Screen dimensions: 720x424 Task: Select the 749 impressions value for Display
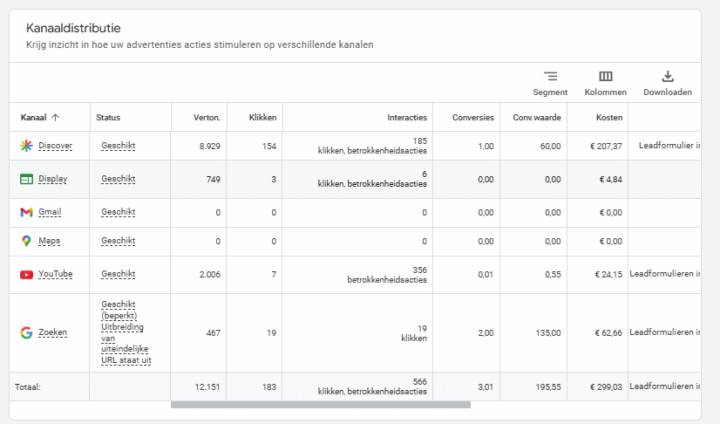pyautogui.click(x=213, y=179)
